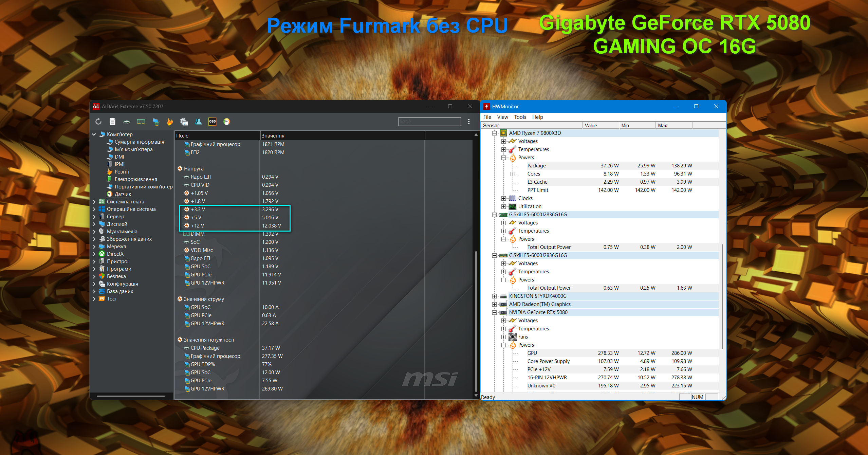
Task: Open the three-dot menu in AIDA64
Action: point(469,122)
